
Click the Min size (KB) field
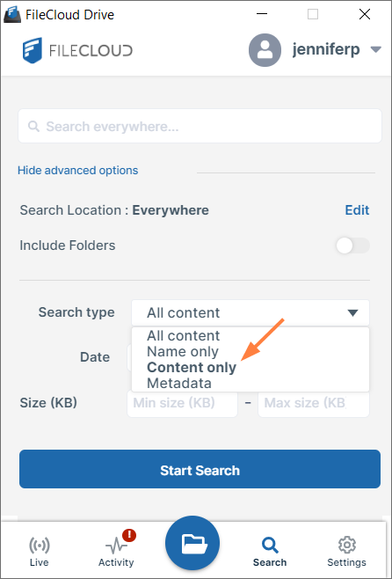[182, 403]
